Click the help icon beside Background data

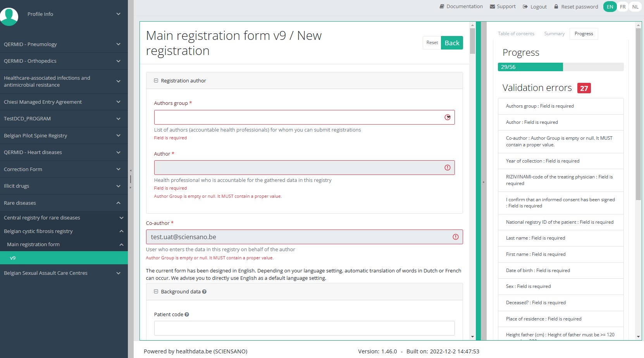point(204,292)
